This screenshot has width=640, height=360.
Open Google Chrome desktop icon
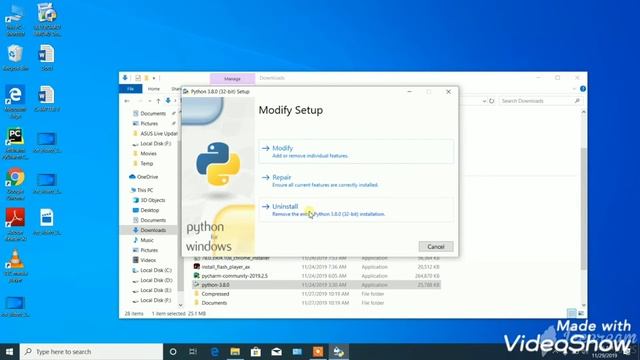(16, 184)
